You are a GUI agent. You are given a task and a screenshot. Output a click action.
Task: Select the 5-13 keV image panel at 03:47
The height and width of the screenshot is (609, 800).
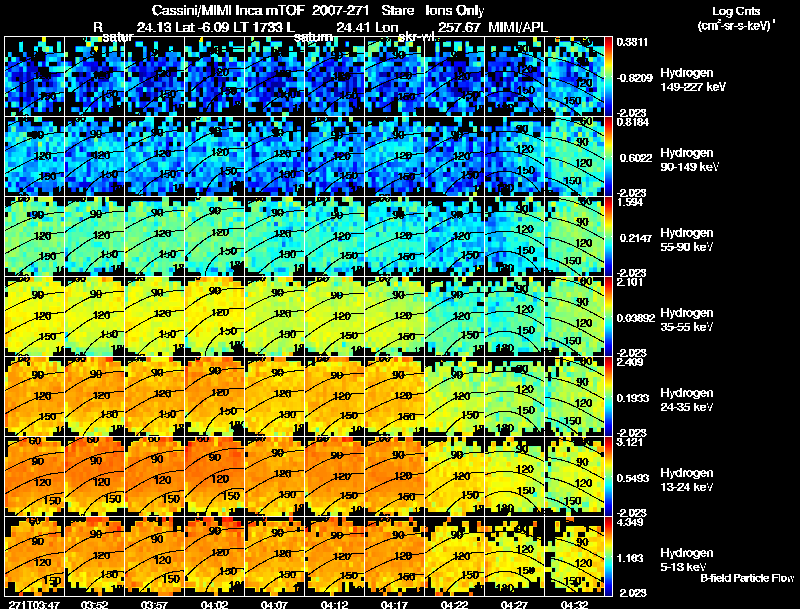35,556
